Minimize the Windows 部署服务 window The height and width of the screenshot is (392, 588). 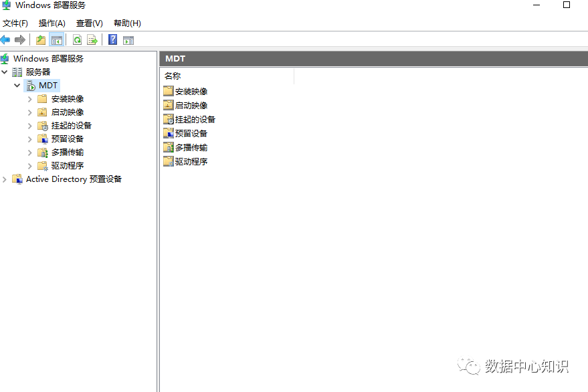coord(536,5)
